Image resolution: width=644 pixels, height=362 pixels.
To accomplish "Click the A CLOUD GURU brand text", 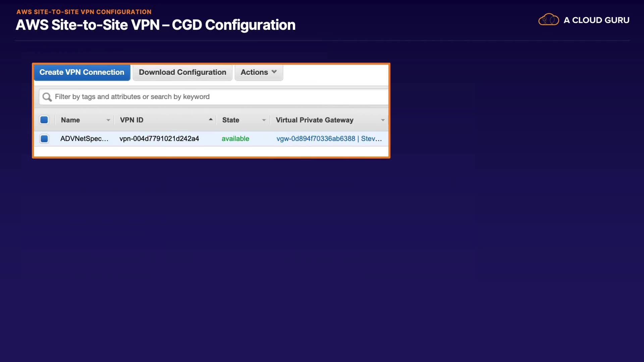I will 596,20.
